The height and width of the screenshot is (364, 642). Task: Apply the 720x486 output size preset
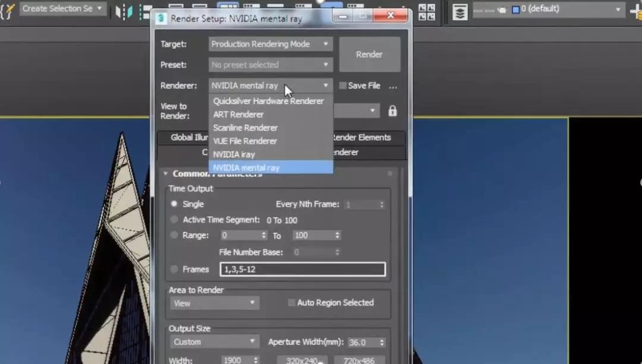tap(359, 360)
